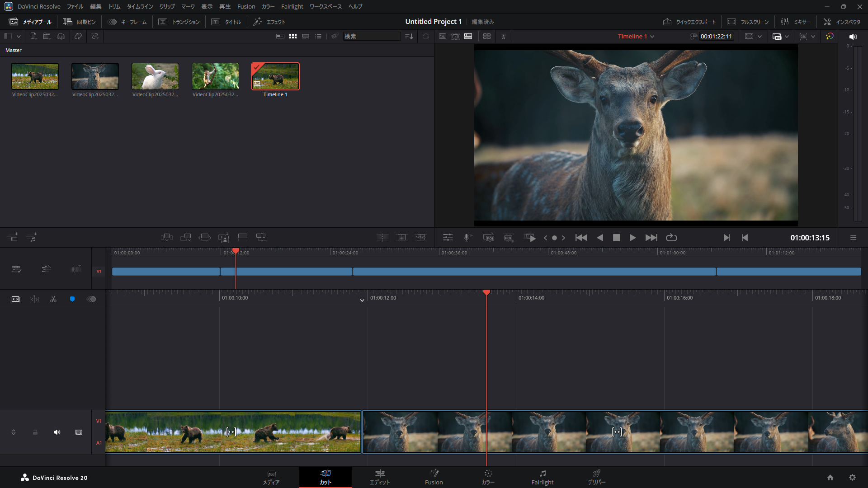Switch media pool to filmstrip view
The width and height of the screenshot is (868, 488).
tap(306, 36)
